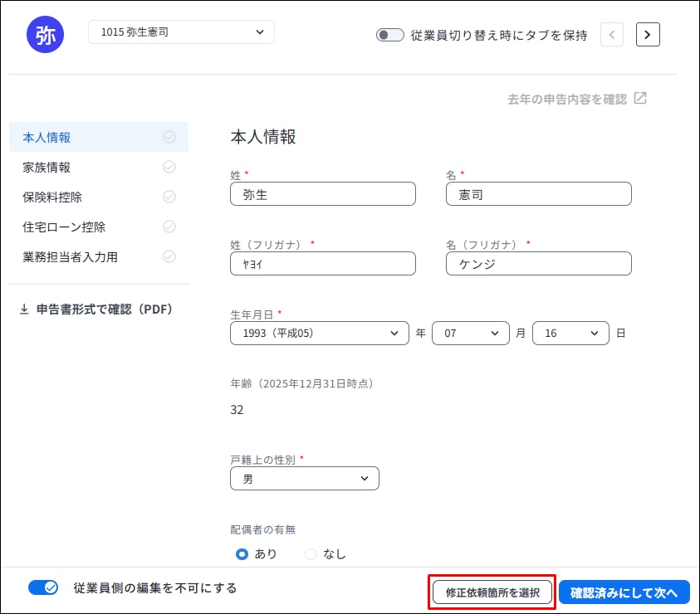Click into the 姓 input field
Image resolution: width=700 pixels, height=614 pixels.
pos(322,194)
